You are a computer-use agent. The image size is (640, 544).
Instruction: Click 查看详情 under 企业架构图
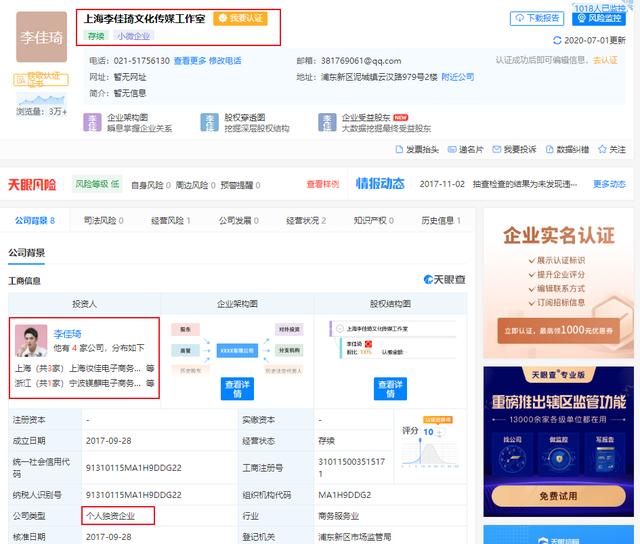(237, 389)
